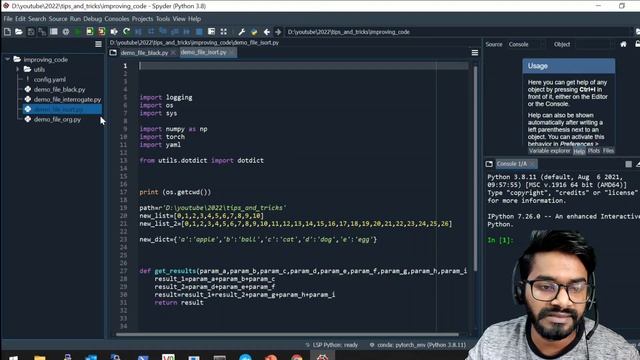Click the Open file folder icon
The height and width of the screenshot is (360, 640).
point(19,32)
